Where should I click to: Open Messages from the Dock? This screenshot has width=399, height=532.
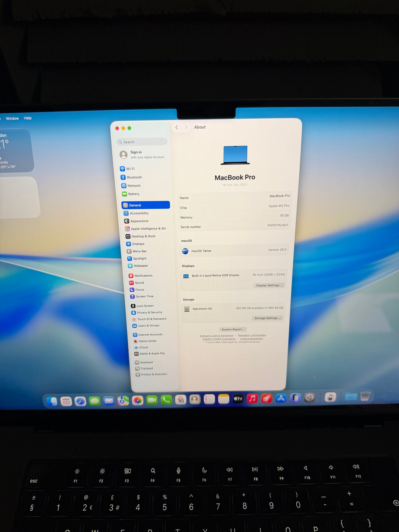(x=95, y=401)
